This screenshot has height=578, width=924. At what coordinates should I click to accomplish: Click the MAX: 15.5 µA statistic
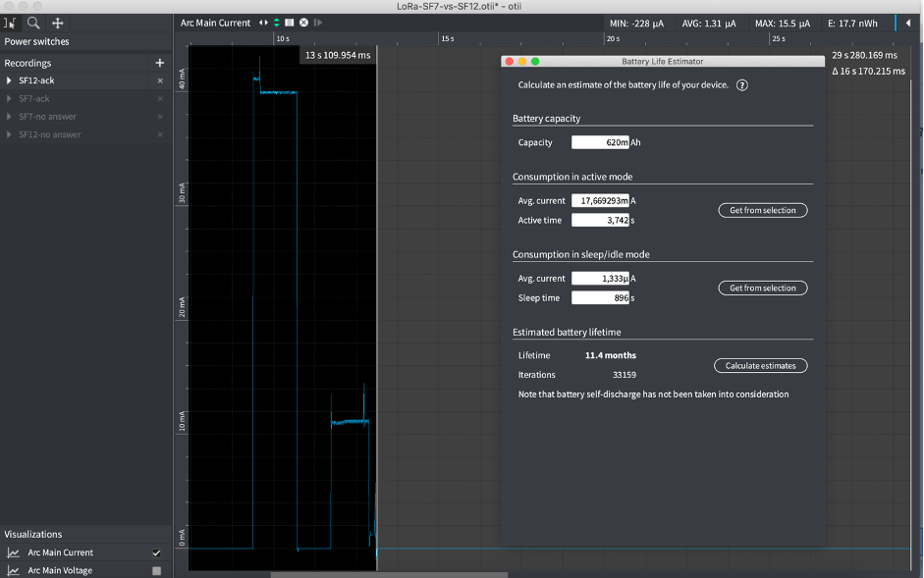[783, 24]
